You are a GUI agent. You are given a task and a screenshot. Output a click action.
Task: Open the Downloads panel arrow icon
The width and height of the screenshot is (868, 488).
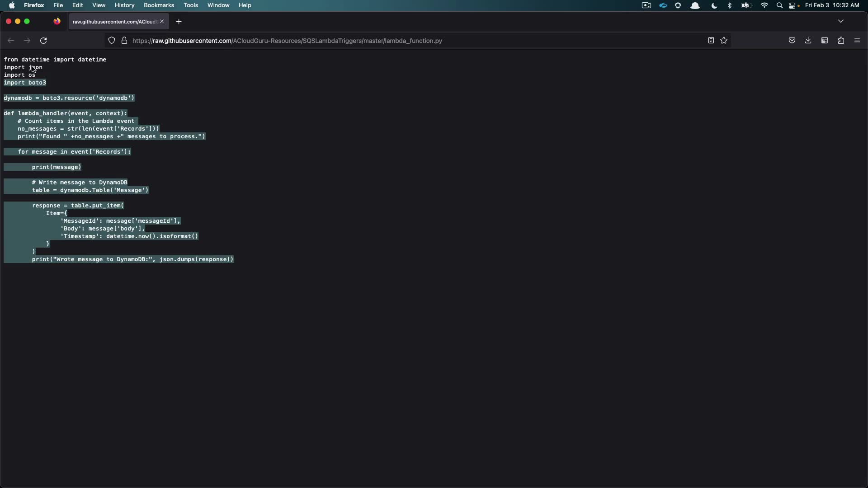pyautogui.click(x=808, y=41)
